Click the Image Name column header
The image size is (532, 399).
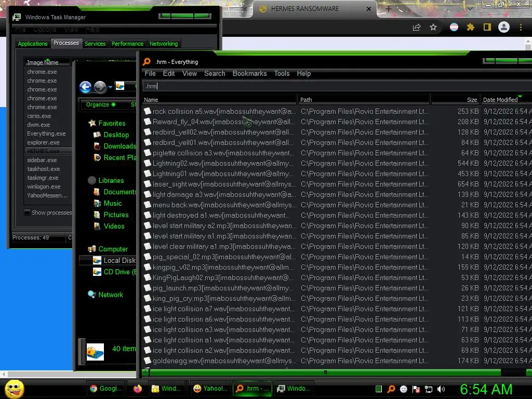(47, 62)
